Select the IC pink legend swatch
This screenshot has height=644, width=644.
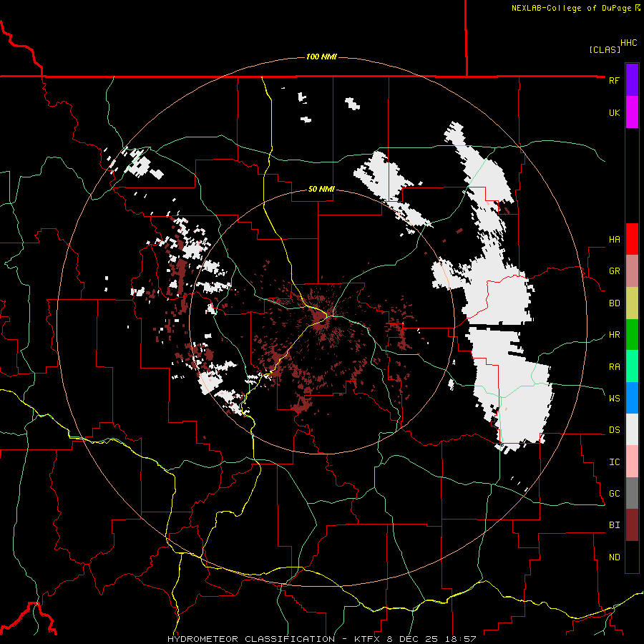coord(632,462)
